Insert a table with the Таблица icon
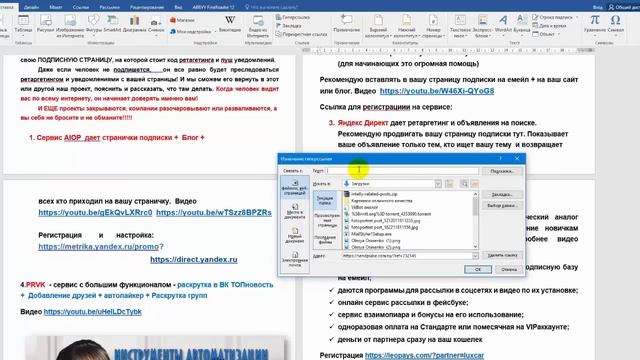This screenshot has height=360, width=640. coord(23,24)
